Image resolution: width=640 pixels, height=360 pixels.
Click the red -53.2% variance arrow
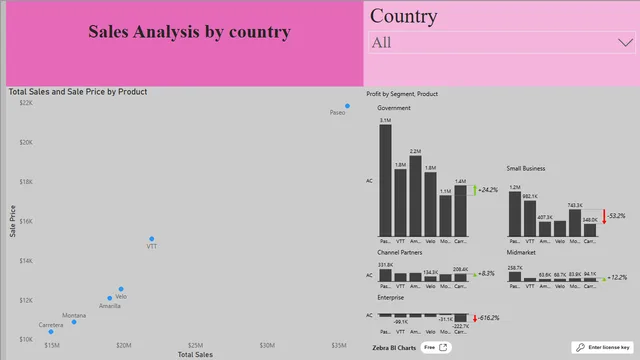tap(604, 216)
